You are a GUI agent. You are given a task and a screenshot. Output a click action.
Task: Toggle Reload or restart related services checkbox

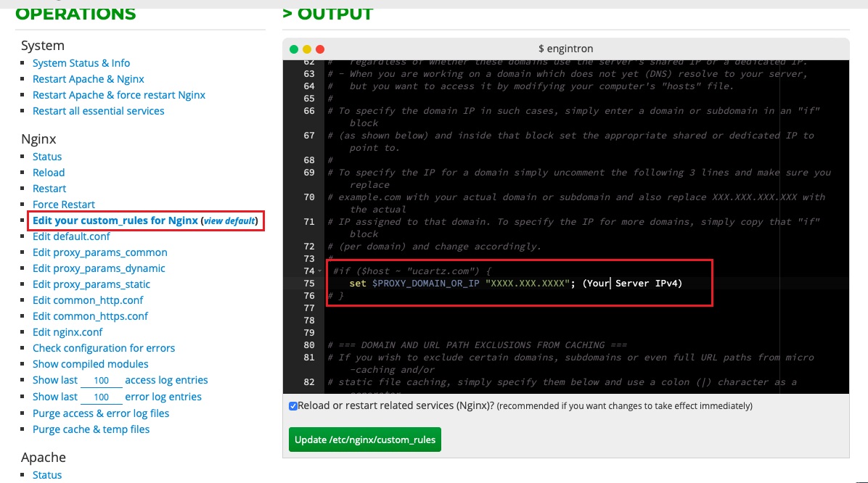tap(293, 406)
